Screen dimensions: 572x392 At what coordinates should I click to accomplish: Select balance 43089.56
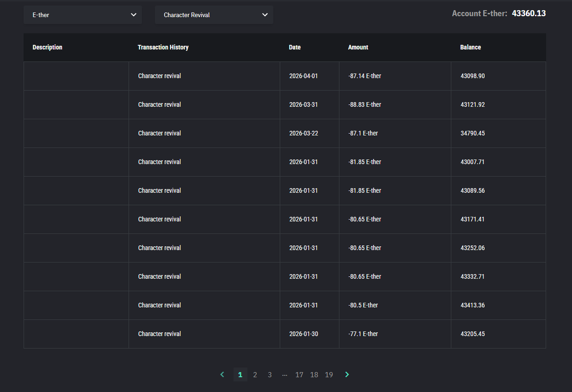(473, 191)
